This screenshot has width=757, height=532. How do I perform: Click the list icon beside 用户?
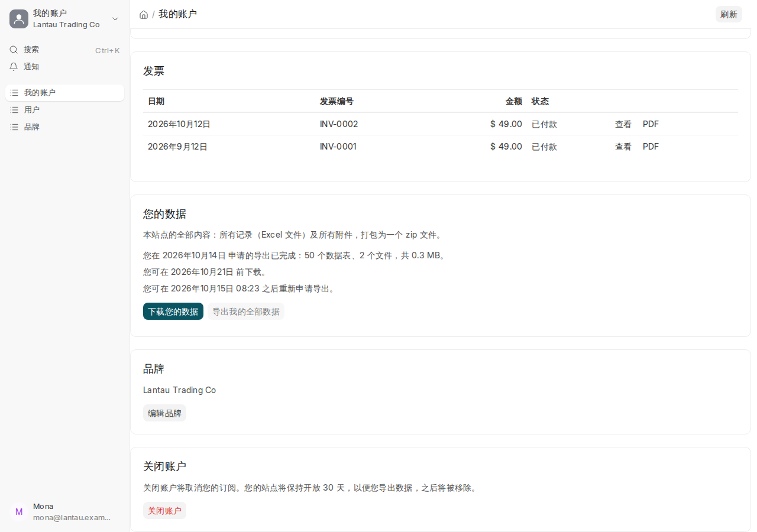(15, 110)
